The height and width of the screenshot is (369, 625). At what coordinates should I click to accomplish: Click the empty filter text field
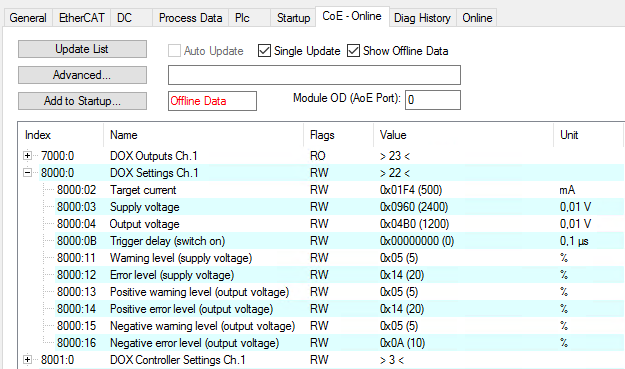(x=314, y=75)
